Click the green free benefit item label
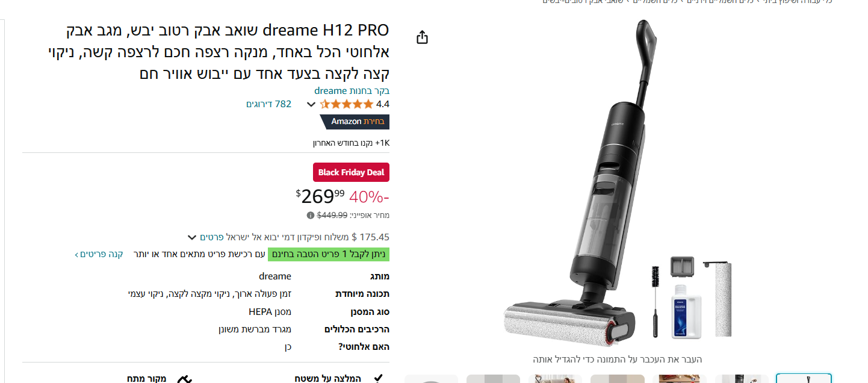 pyautogui.click(x=329, y=254)
